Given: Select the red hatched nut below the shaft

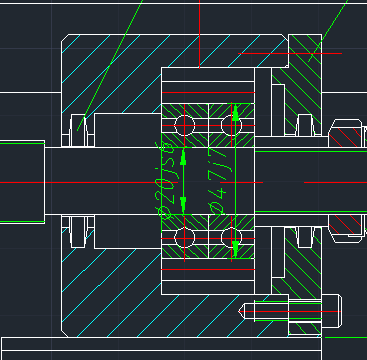Looking at the screenshot, I should 345,228.
